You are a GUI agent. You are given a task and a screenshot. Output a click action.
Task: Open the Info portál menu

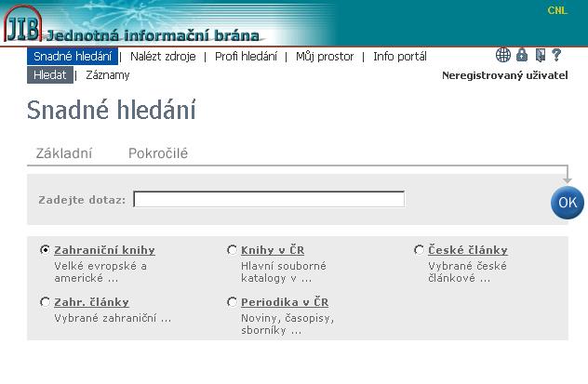click(400, 57)
